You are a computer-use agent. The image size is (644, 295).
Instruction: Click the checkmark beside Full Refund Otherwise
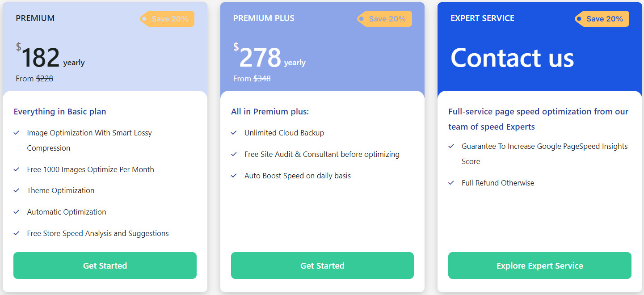pos(451,183)
